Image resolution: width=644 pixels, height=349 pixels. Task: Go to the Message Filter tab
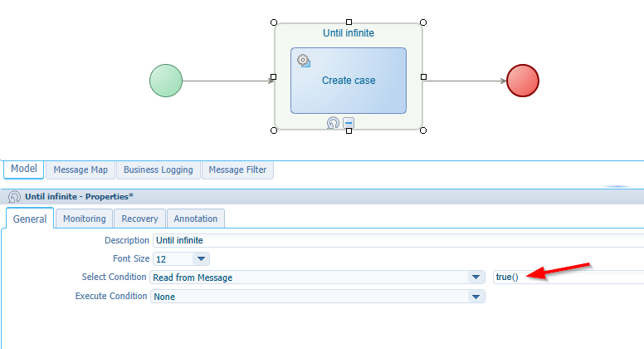[237, 170]
